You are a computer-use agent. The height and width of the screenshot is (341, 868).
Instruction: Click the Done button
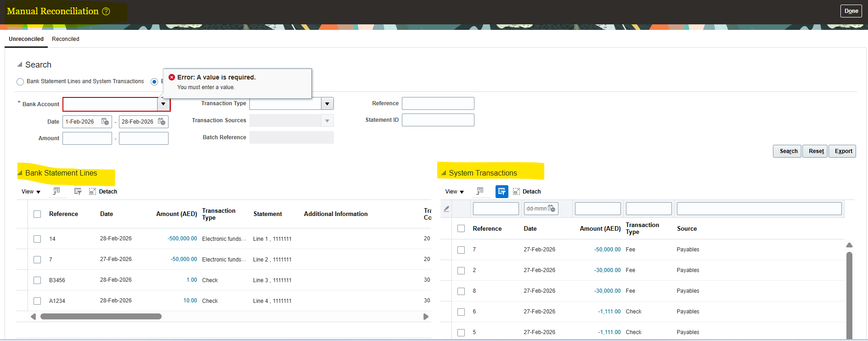[851, 11]
